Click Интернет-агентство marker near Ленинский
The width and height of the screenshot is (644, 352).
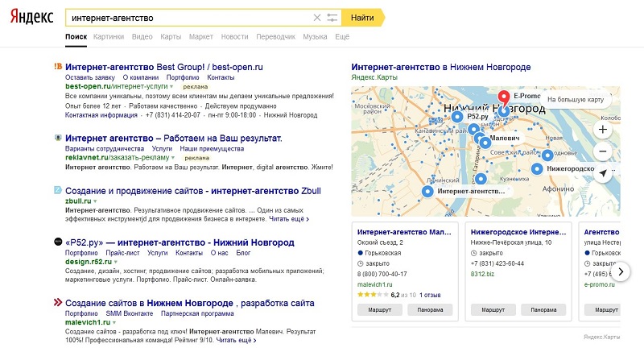(x=427, y=192)
